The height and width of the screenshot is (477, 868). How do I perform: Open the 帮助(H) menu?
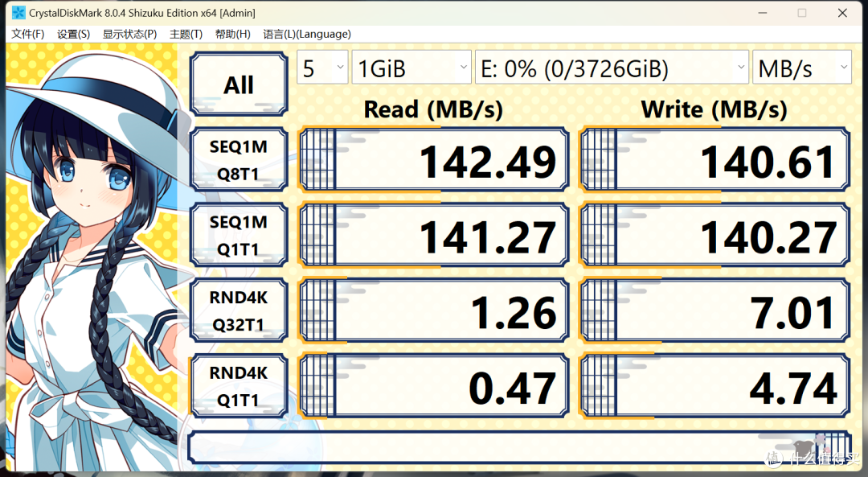pyautogui.click(x=232, y=34)
